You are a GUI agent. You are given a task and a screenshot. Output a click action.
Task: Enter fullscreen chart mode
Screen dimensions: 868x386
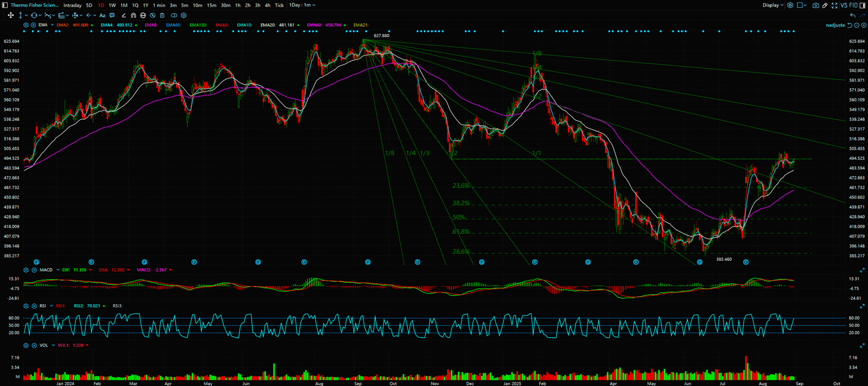[x=834, y=5]
